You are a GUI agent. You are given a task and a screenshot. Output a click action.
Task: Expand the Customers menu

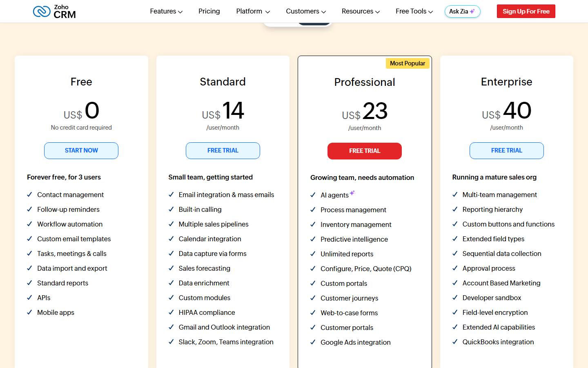(x=306, y=11)
